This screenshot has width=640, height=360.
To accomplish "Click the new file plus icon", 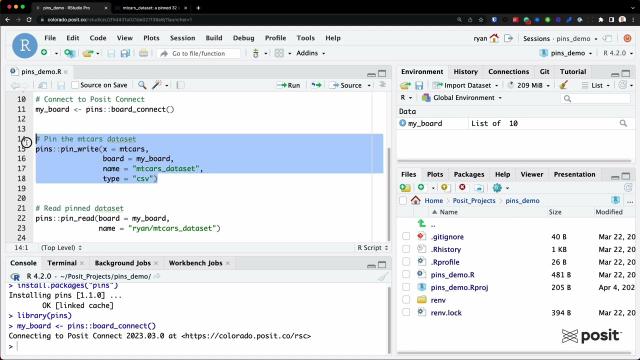I will (x=44, y=53).
